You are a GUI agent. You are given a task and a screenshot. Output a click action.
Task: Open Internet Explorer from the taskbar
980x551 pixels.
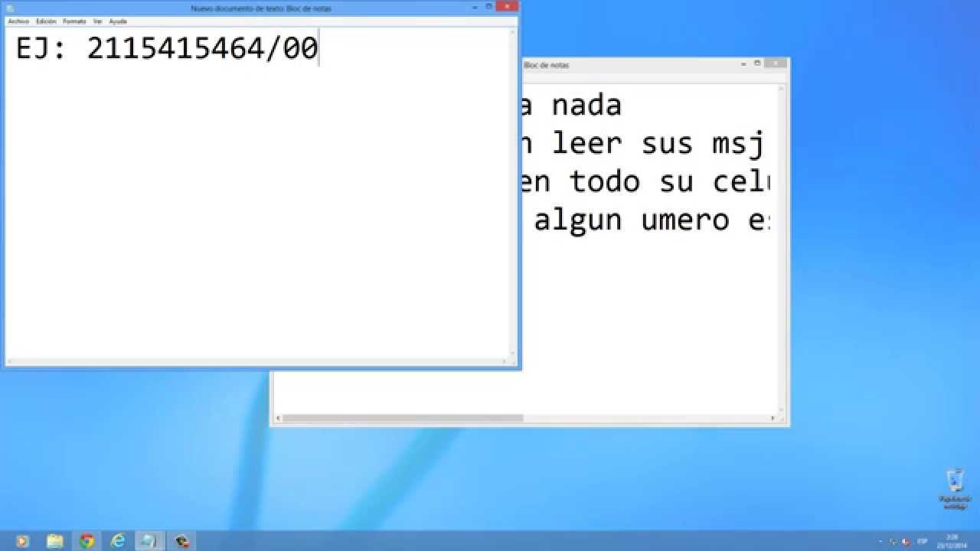coord(118,541)
